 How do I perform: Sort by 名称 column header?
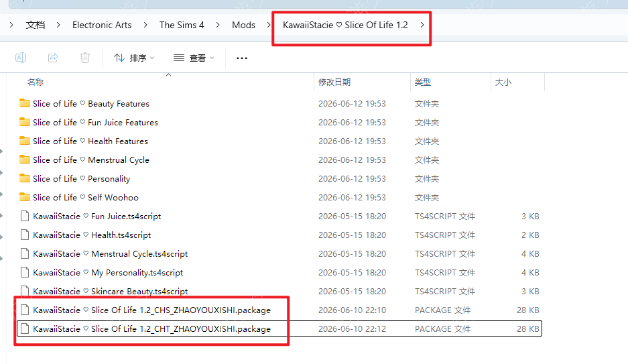(x=36, y=82)
